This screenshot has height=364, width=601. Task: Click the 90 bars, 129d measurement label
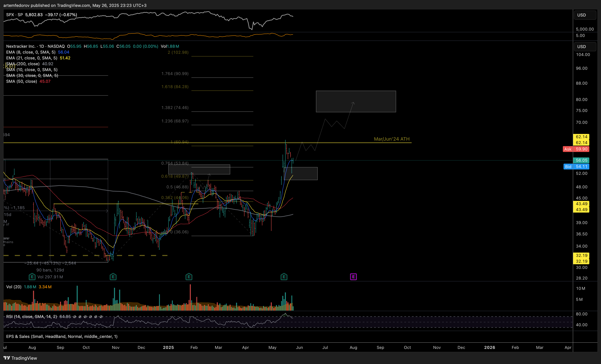click(50, 270)
